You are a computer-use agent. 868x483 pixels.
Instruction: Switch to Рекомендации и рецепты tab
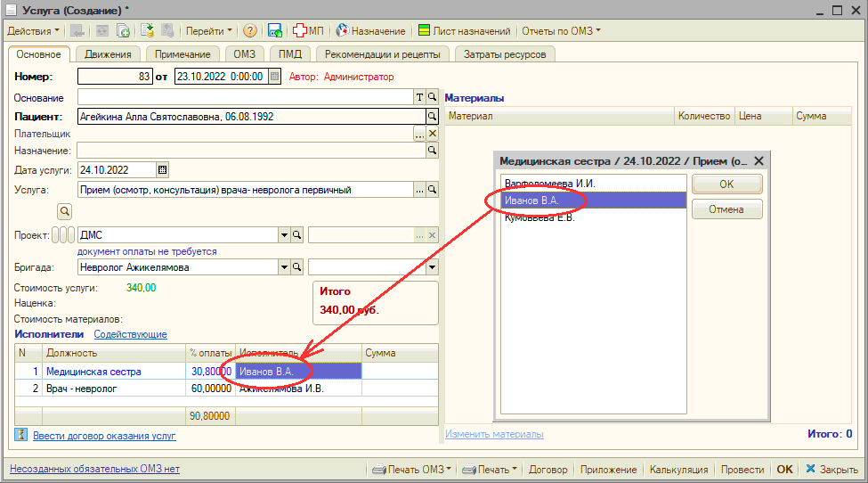pyautogui.click(x=383, y=54)
